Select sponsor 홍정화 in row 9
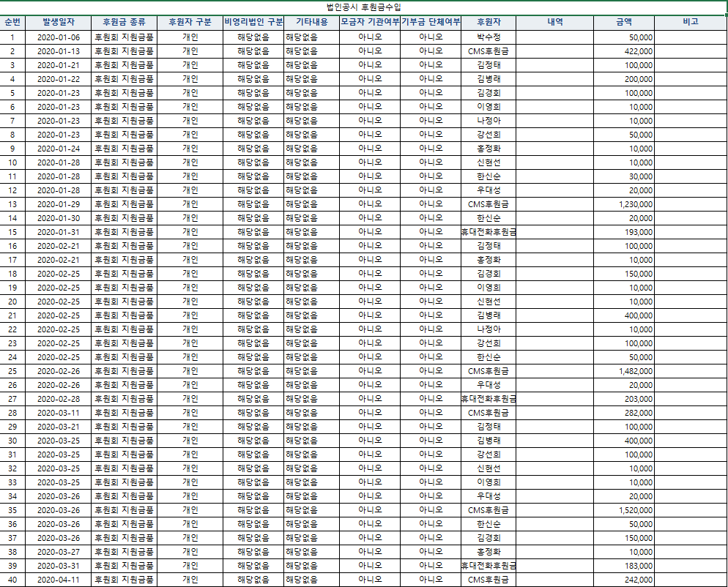This screenshot has width=728, height=587. tap(489, 149)
